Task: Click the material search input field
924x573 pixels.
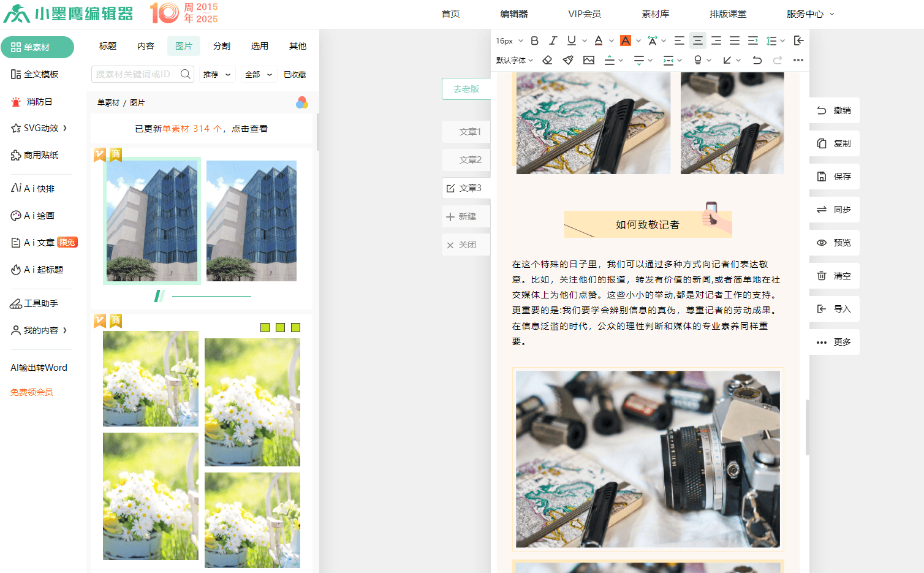Action: click(135, 74)
